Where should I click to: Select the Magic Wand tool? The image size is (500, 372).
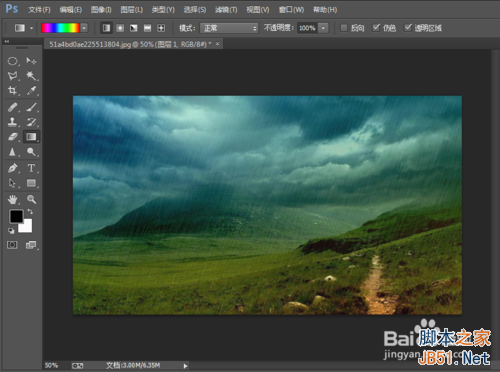pyautogui.click(x=31, y=76)
